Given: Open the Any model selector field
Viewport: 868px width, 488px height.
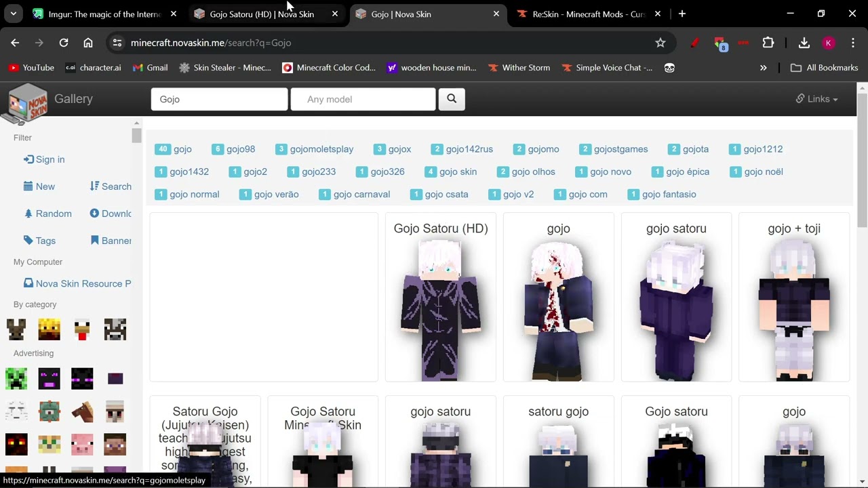Looking at the screenshot, I should [x=363, y=99].
